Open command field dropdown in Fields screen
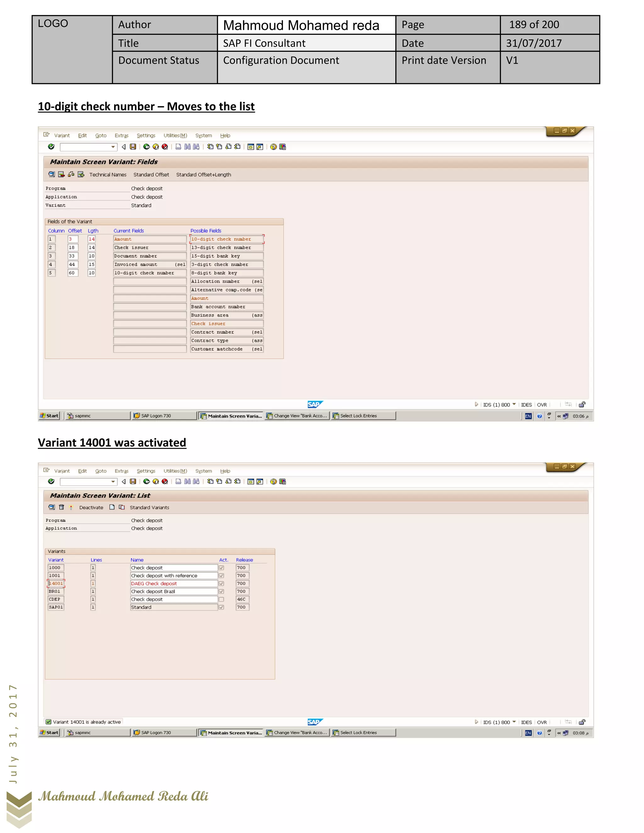Image resolution: width=644 pixels, height=833 pixels. (113, 147)
